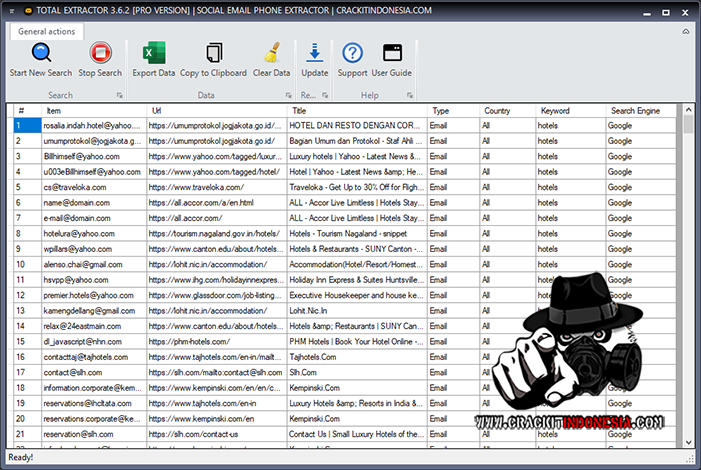
Task: Click the Country column header
Action: (x=506, y=110)
